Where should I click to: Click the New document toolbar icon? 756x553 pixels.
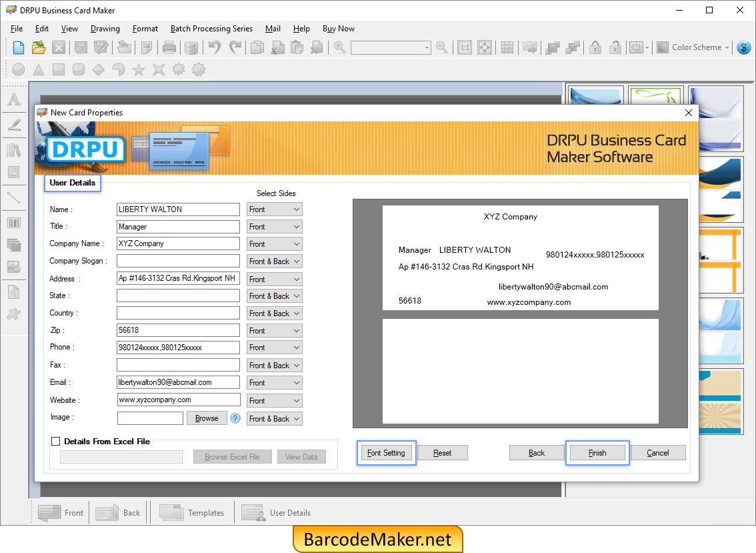pyautogui.click(x=18, y=47)
